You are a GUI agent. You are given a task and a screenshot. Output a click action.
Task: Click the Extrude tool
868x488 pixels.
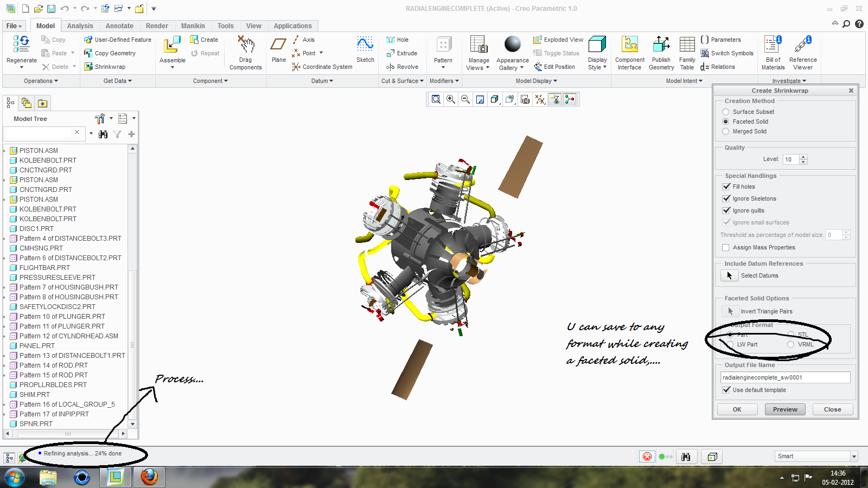pos(401,53)
